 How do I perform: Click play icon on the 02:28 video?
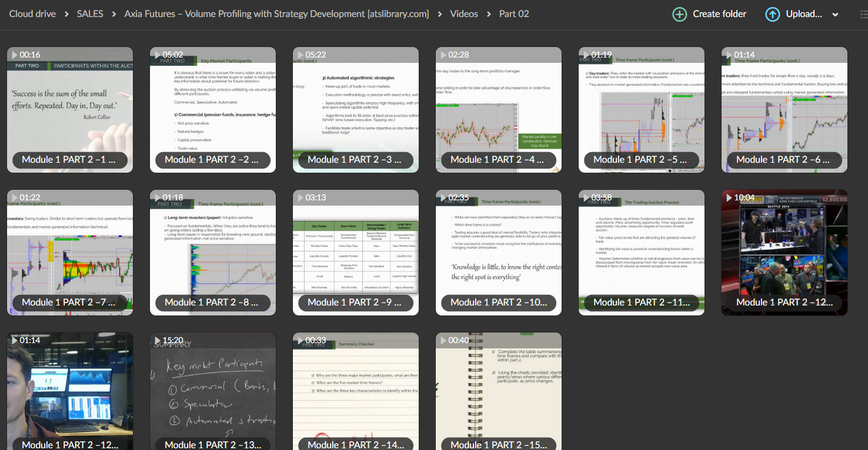coord(443,55)
